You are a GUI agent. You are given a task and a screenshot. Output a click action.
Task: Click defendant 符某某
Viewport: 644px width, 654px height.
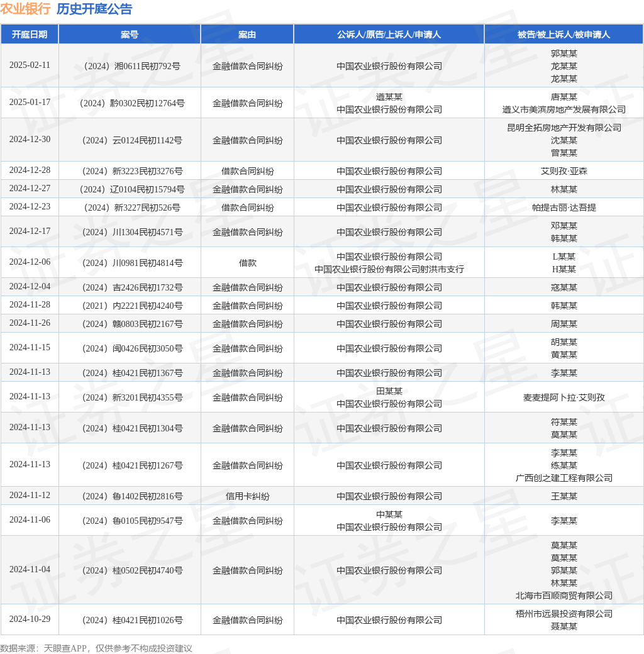[x=563, y=423]
